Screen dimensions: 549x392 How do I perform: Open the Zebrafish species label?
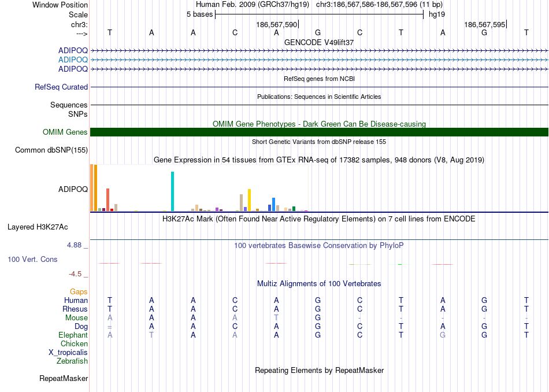click(x=72, y=361)
